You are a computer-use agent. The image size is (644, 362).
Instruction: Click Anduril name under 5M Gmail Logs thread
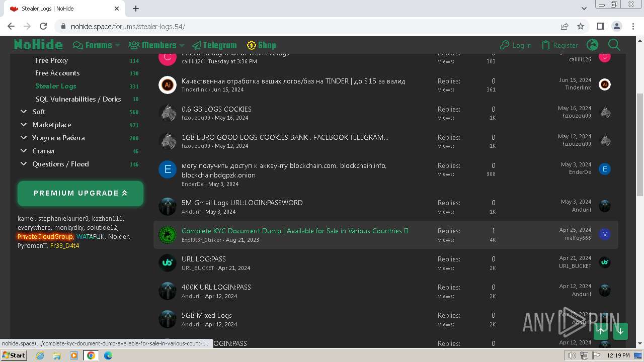tap(191, 212)
